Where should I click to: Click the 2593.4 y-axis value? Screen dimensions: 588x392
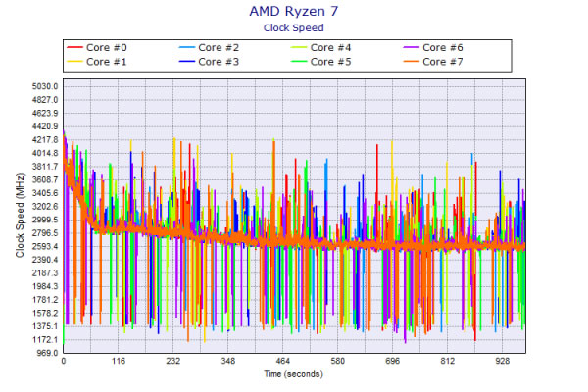point(45,246)
